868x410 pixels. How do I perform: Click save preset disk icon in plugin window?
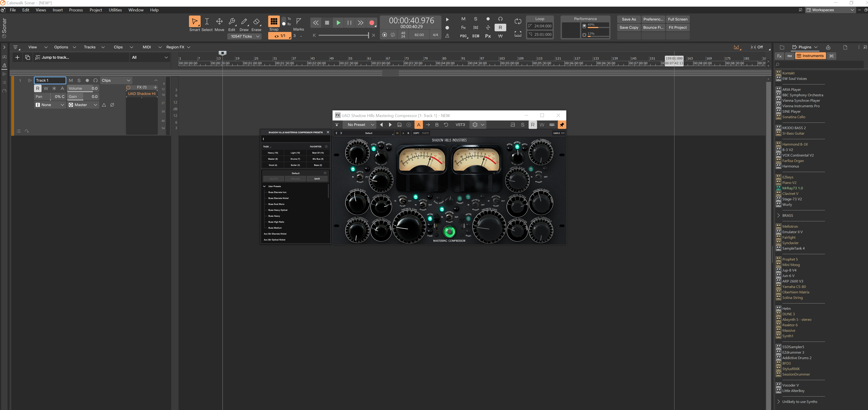(399, 125)
